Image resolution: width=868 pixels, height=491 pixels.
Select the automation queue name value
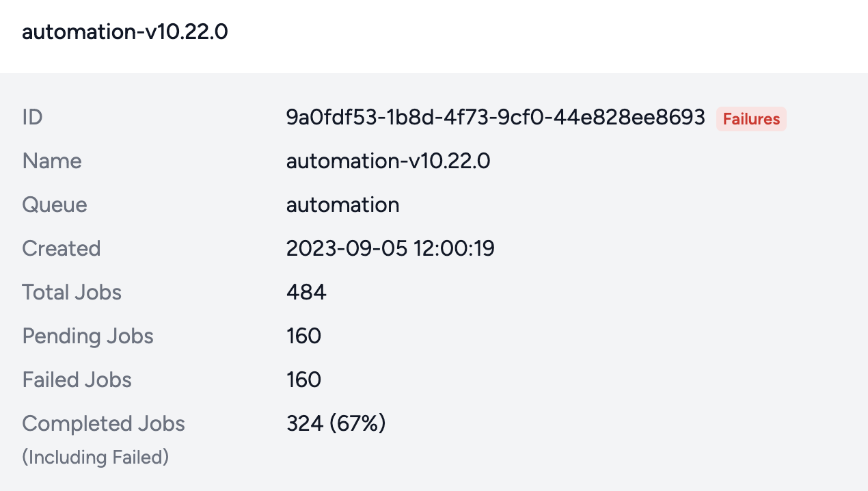(x=342, y=204)
